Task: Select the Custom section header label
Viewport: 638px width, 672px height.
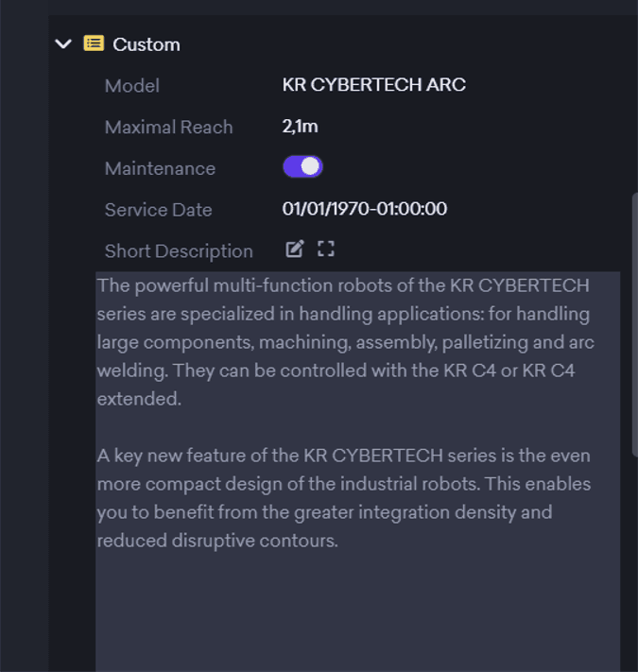Action: tap(147, 44)
